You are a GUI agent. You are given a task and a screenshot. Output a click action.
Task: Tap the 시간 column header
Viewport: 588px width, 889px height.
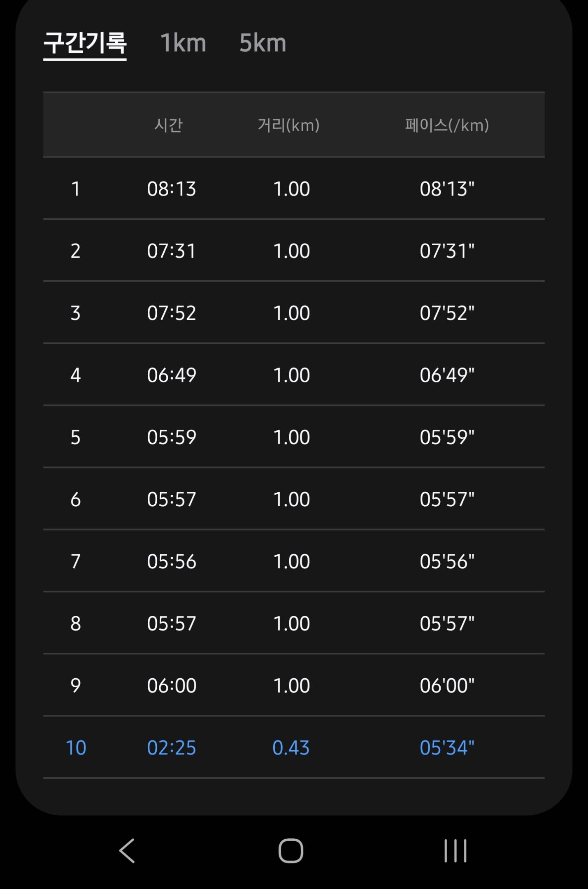point(168,125)
